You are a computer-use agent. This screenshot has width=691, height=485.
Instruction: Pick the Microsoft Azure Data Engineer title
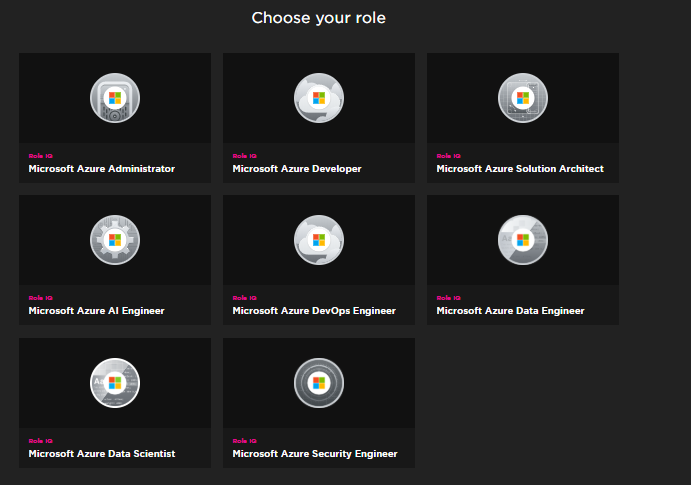click(510, 311)
